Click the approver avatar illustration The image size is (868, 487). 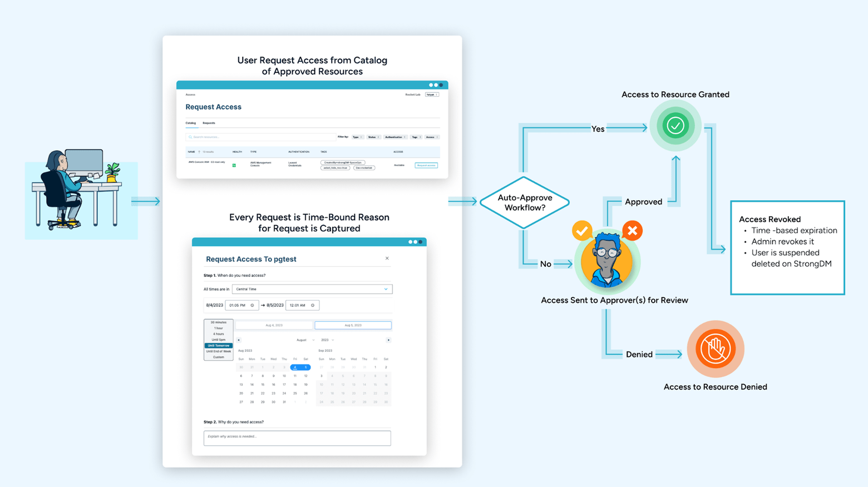(x=607, y=261)
